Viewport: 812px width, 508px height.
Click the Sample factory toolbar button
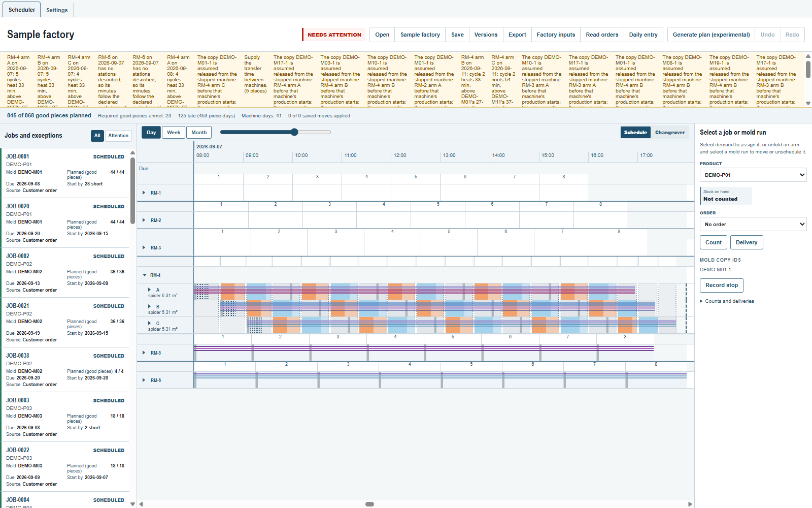point(420,35)
